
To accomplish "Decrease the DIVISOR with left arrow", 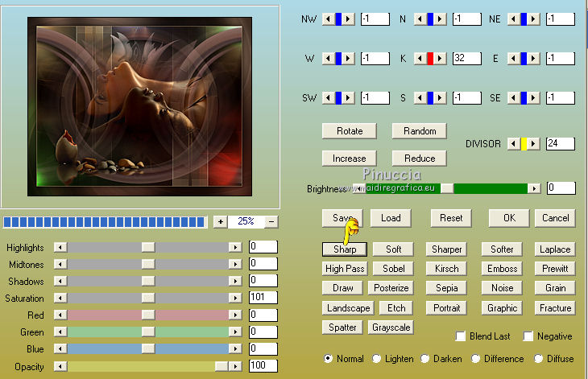I will (514, 143).
